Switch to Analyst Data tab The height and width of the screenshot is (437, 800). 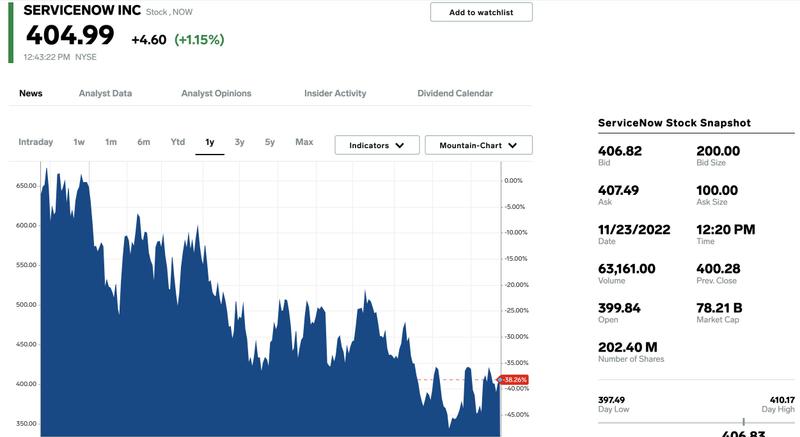pos(105,93)
